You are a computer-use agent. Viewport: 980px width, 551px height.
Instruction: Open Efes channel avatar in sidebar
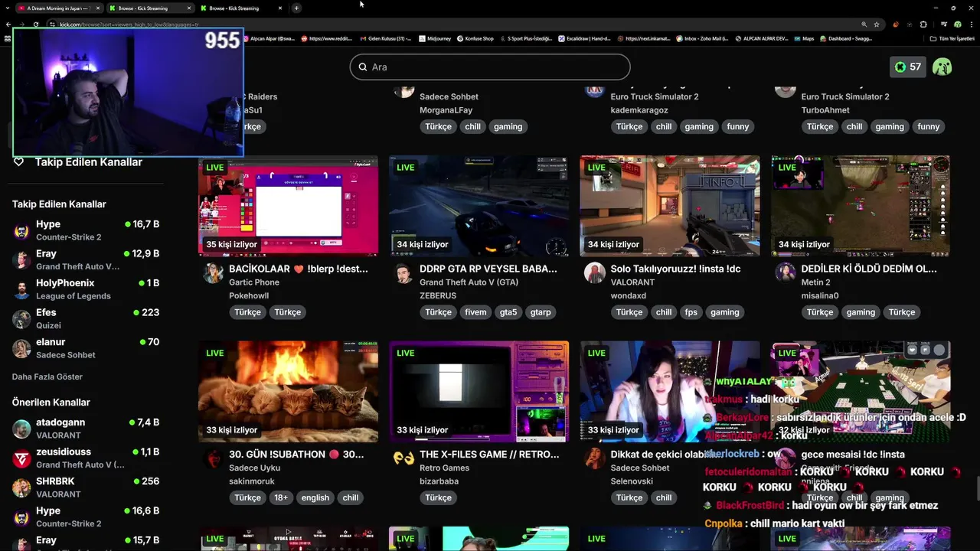[22, 318]
